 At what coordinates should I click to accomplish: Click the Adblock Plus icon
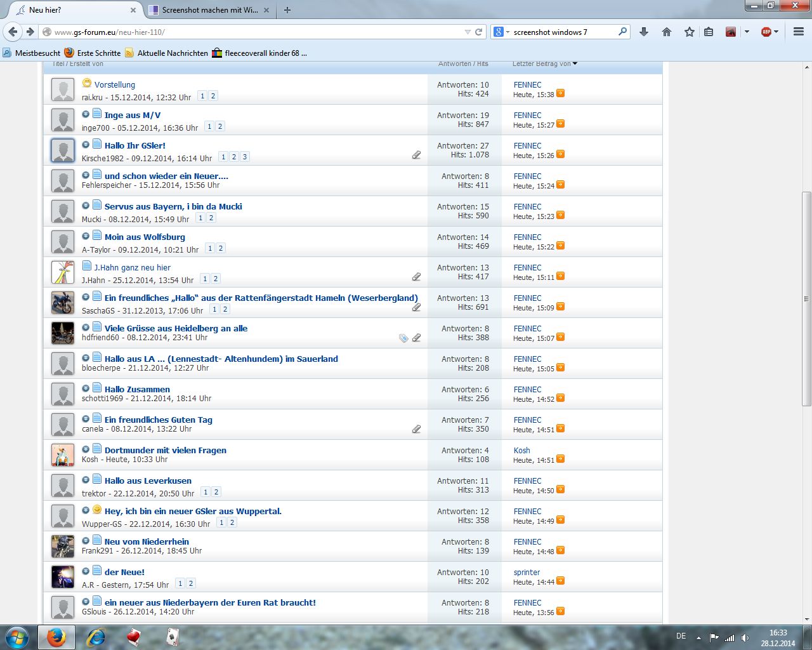[766, 32]
